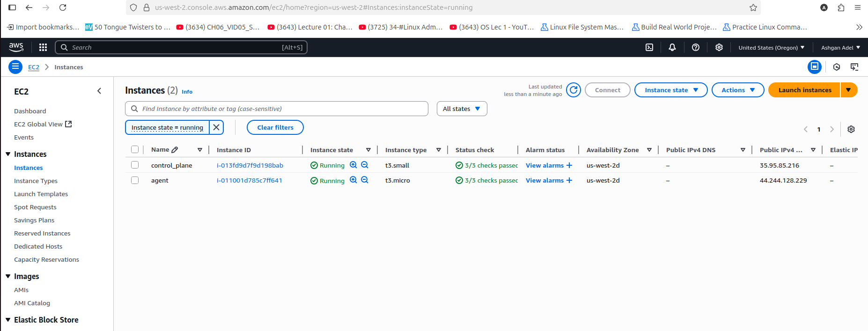Go back in browser history
The height and width of the screenshot is (331, 868).
[29, 7]
